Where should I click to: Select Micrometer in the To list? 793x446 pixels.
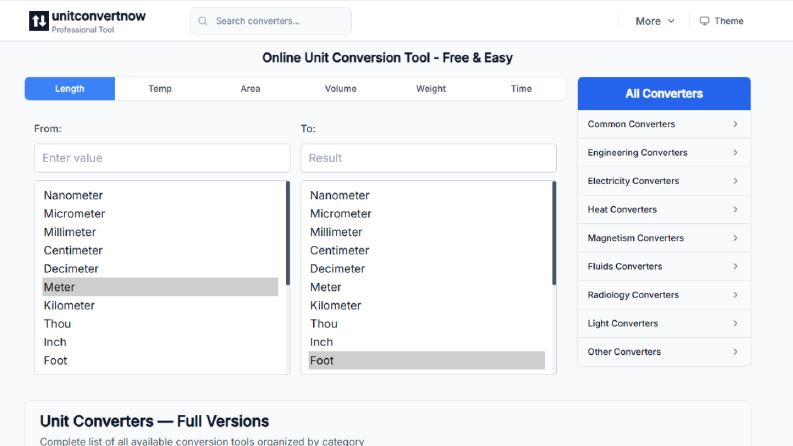[427, 213]
